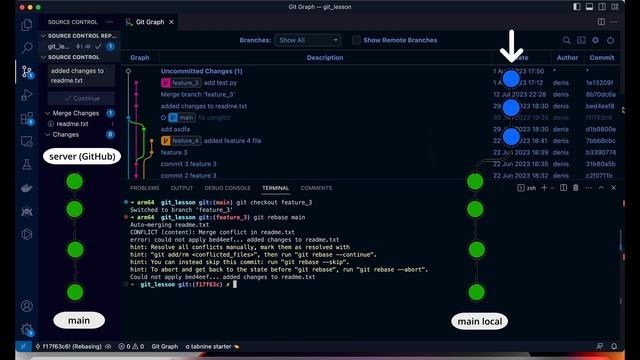Image resolution: width=640 pixels, height=360 pixels.
Task: Open the Search view in activity bar
Action: click(27, 48)
